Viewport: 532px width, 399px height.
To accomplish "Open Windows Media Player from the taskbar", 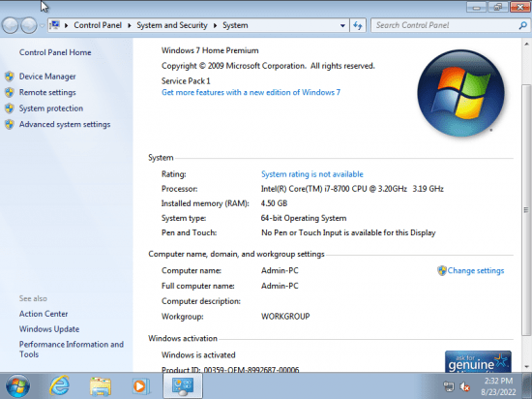I will click(x=141, y=386).
